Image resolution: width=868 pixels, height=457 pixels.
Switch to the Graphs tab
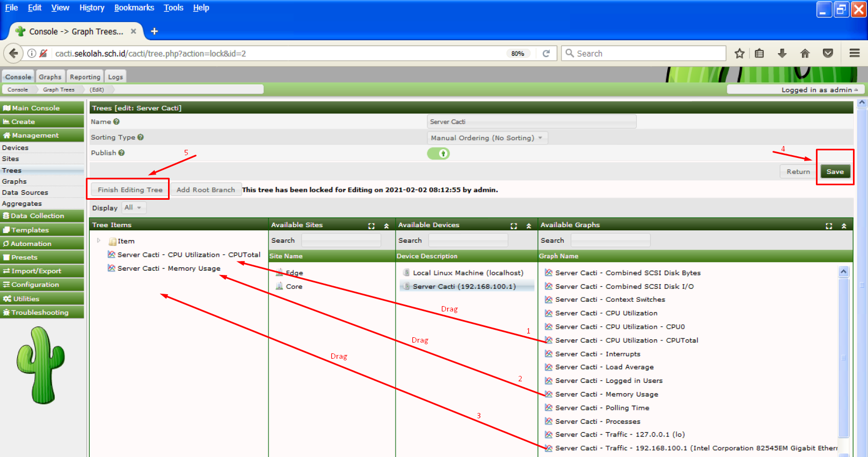point(50,77)
